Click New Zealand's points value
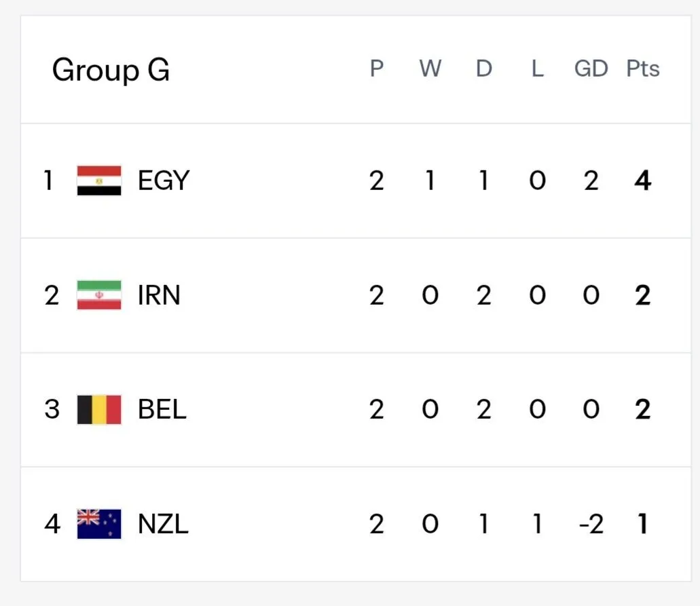This screenshot has height=606, width=700. (643, 524)
